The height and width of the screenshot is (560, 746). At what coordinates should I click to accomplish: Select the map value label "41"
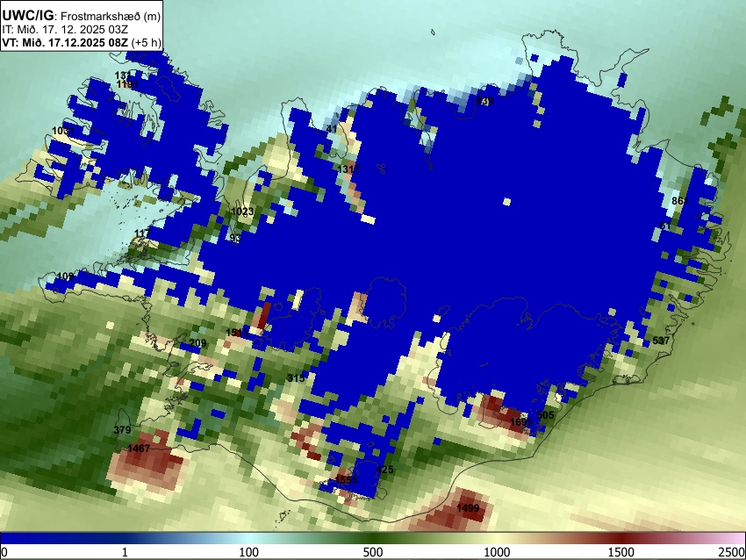click(x=332, y=129)
